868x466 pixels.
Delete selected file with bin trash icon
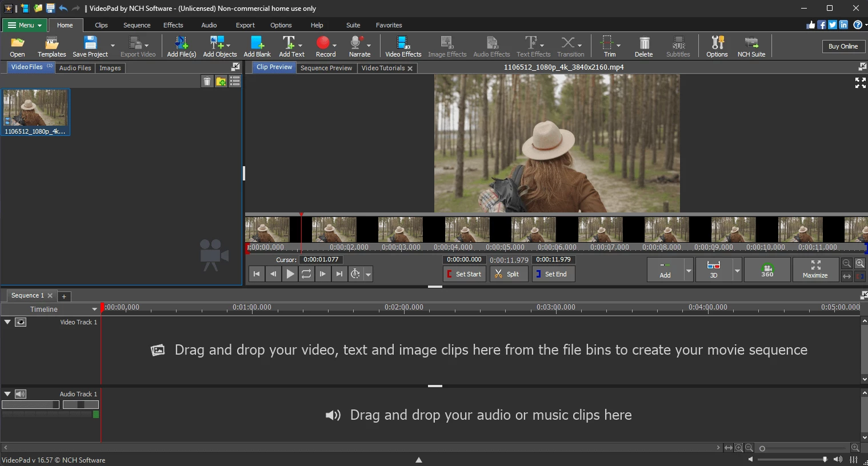tap(207, 82)
